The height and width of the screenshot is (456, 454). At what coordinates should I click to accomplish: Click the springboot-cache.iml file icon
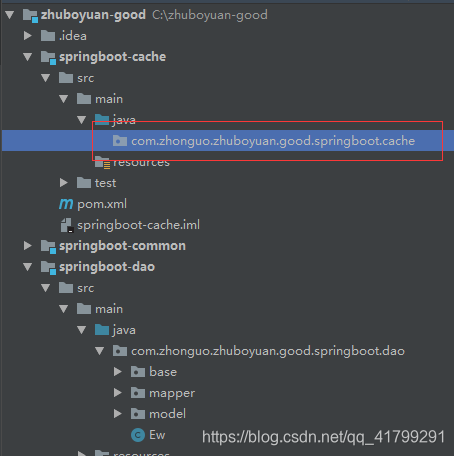coord(67,225)
